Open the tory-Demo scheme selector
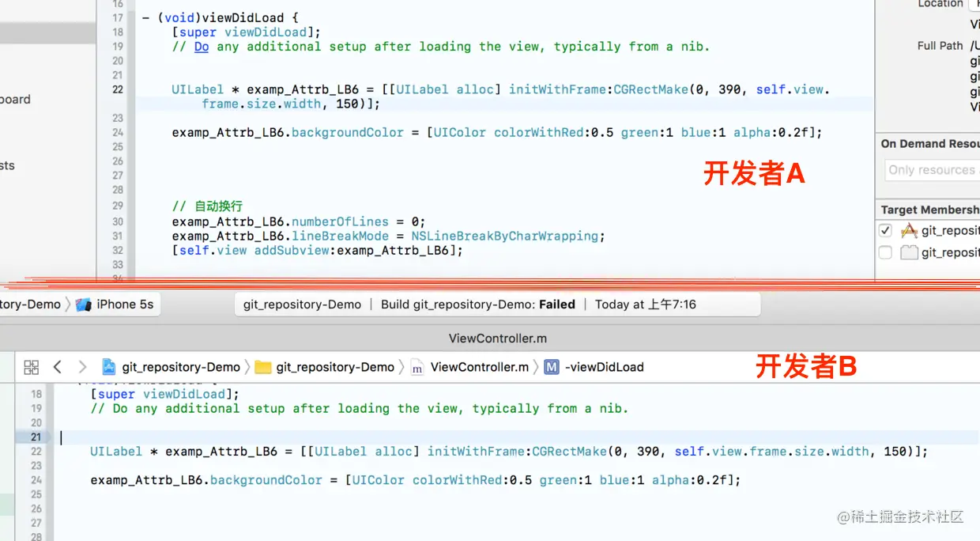The image size is (980, 541). click(30, 305)
